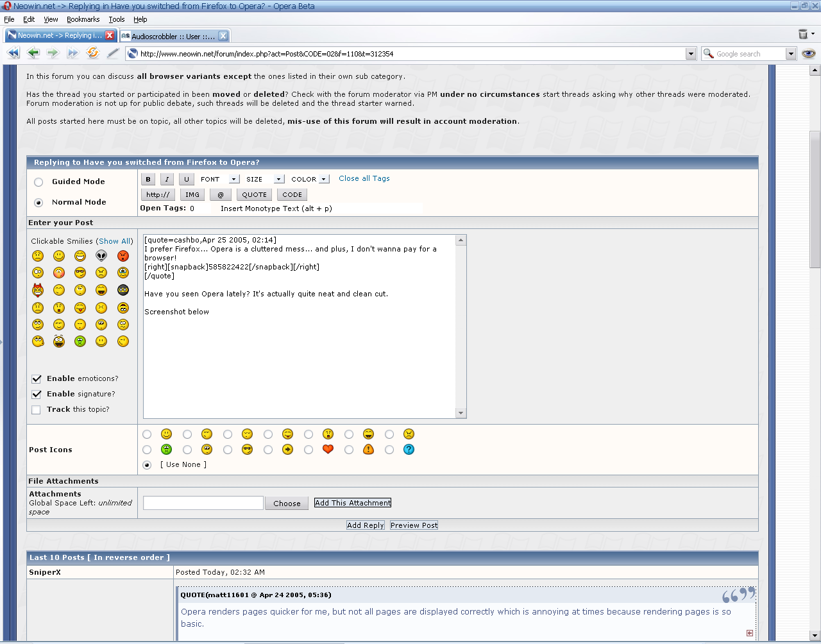821x644 pixels.
Task: Insert the winking smiley in the bottom row
Action: tap(123, 341)
